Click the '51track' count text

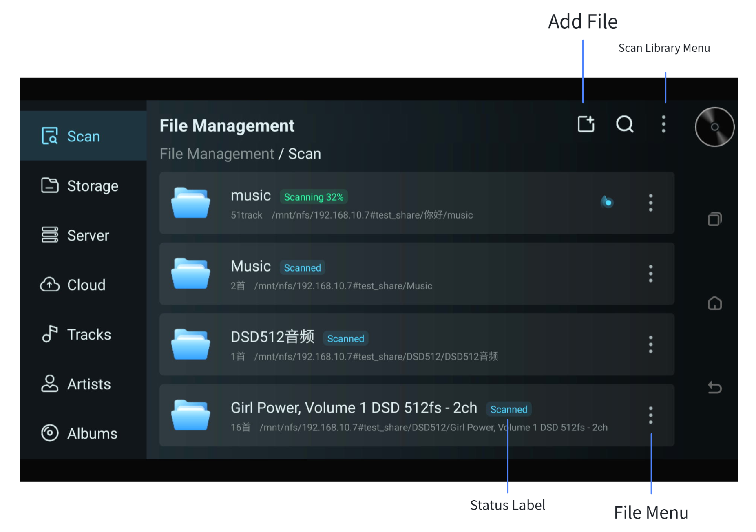click(246, 215)
